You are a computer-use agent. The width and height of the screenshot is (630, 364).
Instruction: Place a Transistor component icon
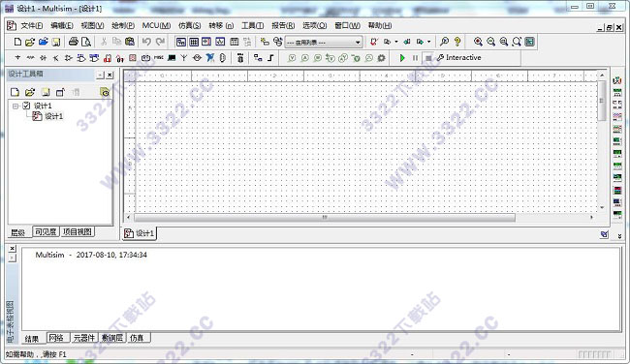(x=56, y=58)
